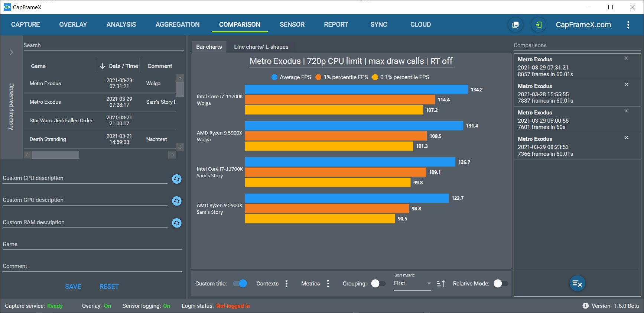The height and width of the screenshot is (313, 644).
Task: Click the records list horizontal scrollbar thumb
Action: (55, 155)
